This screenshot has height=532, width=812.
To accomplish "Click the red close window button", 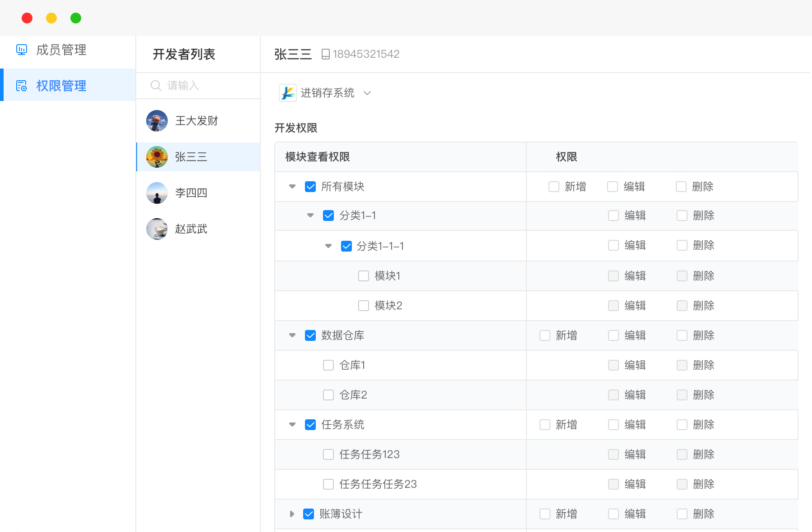I will coord(27,18).
